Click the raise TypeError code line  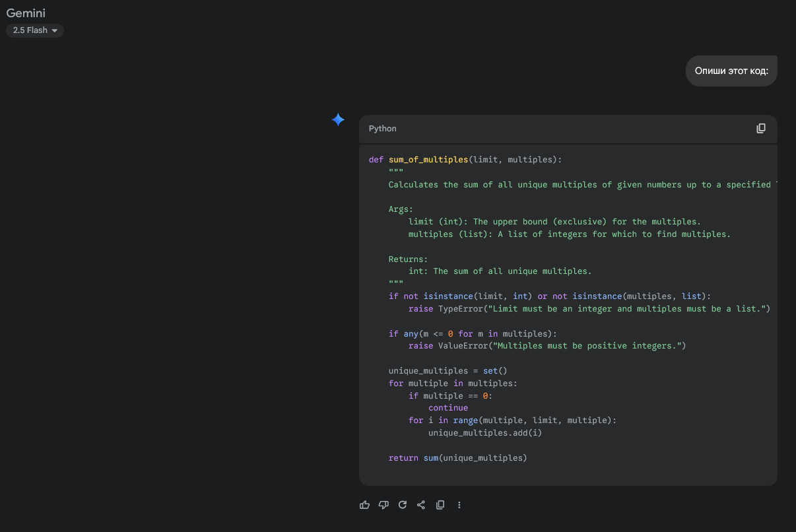[589, 309]
